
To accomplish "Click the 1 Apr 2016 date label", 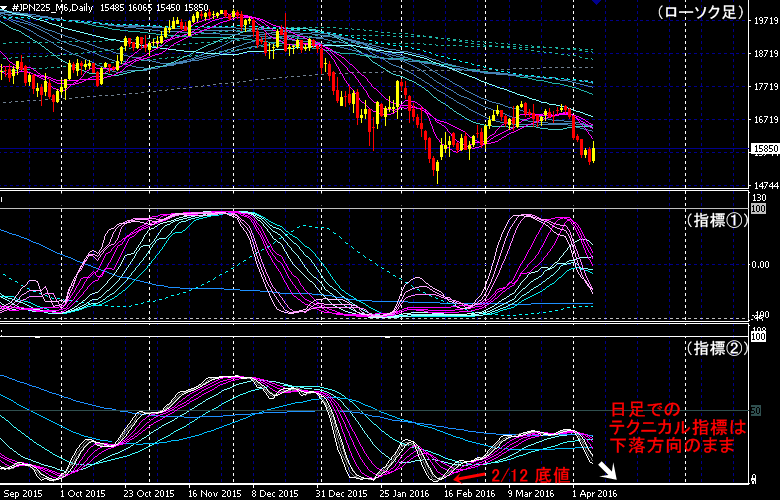I will coord(594,494).
